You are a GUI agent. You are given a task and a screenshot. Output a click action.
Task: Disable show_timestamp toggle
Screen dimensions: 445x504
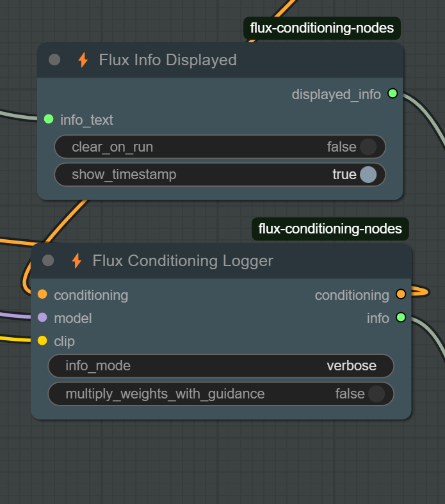pos(368,174)
